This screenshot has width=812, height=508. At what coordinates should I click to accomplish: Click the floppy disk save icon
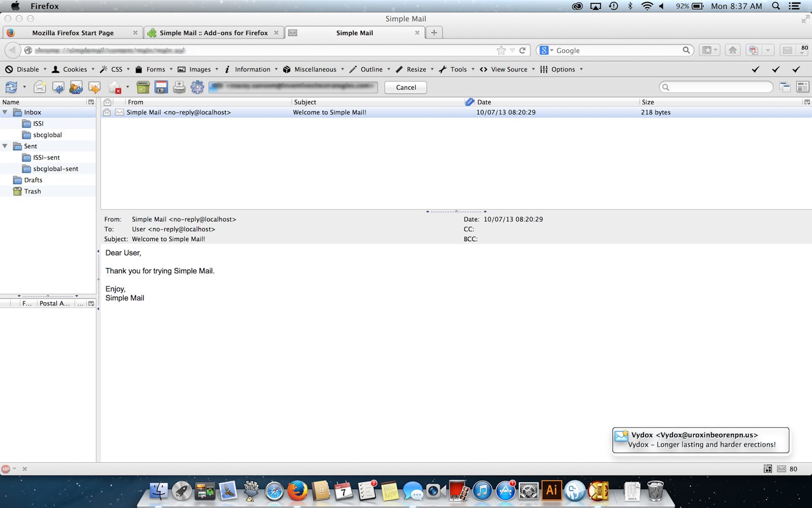tap(161, 87)
